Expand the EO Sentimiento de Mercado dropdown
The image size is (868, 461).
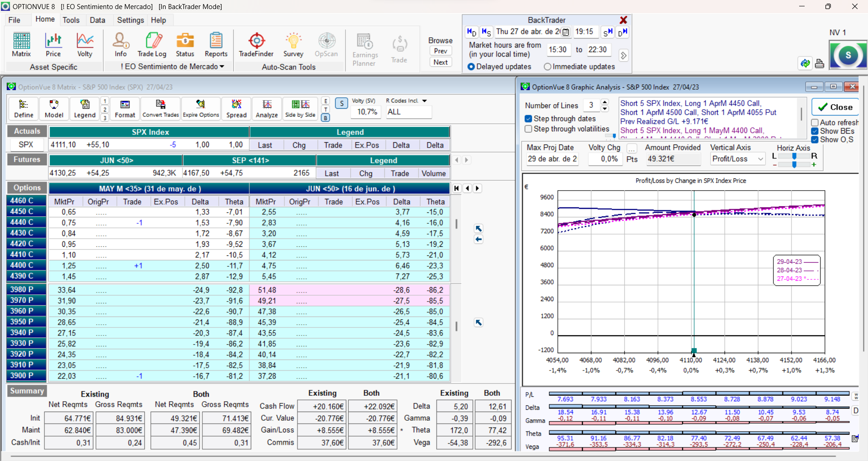pyautogui.click(x=222, y=67)
